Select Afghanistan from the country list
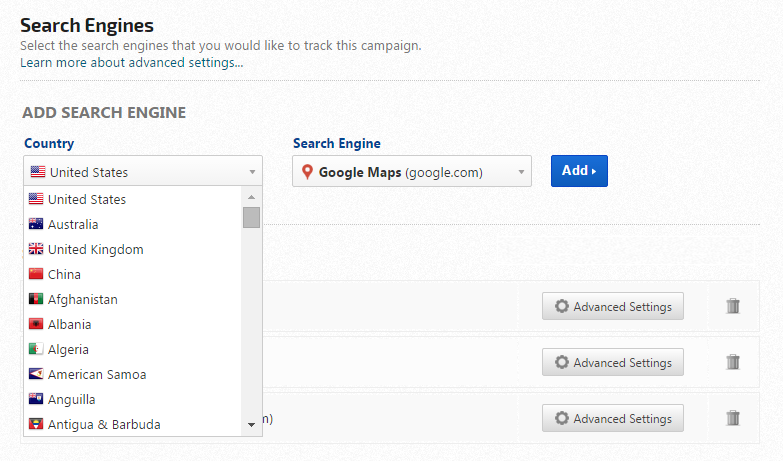 (83, 299)
